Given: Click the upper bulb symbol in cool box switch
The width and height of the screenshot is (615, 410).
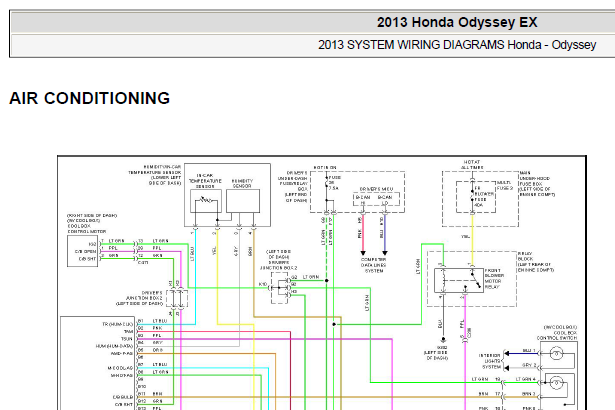Looking at the screenshot, I should [x=556, y=354].
